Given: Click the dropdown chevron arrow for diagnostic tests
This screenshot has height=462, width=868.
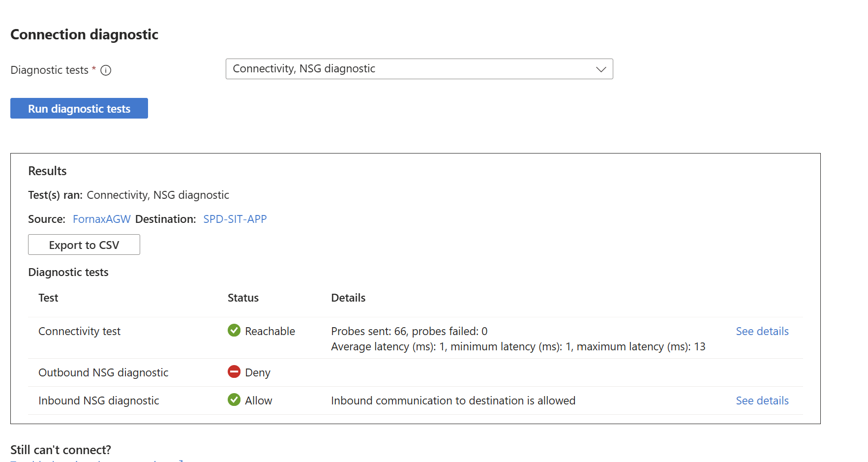Looking at the screenshot, I should [600, 69].
